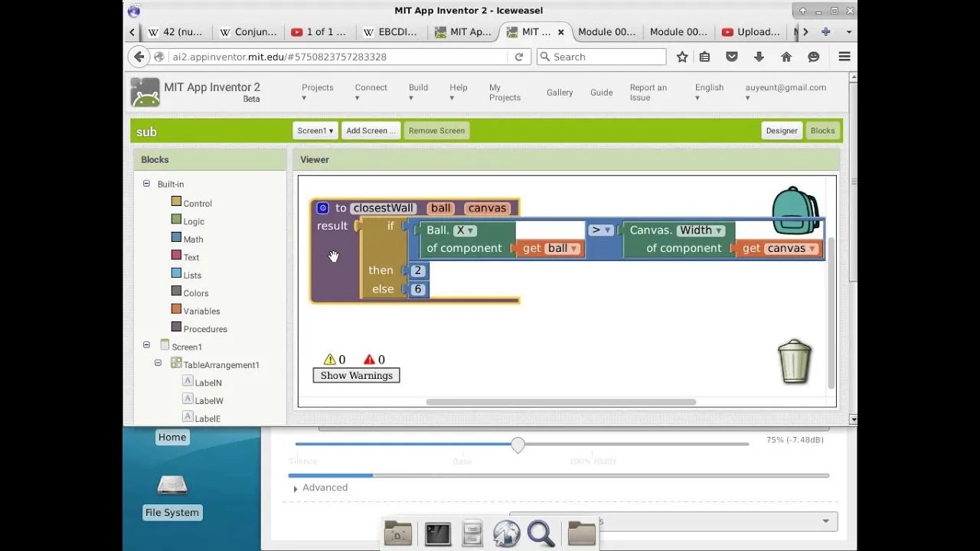The width and height of the screenshot is (980, 551).
Task: Open the Build menu
Action: pyautogui.click(x=418, y=92)
